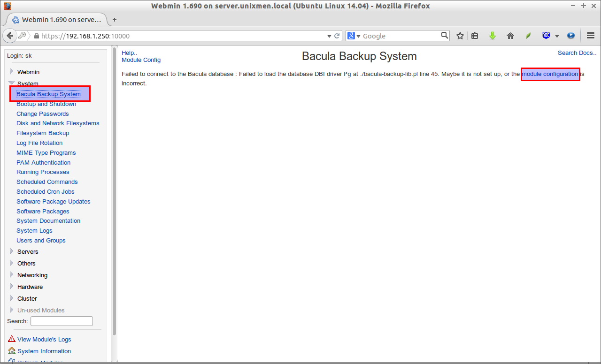Open downloads via the green arrow icon
The width and height of the screenshot is (601, 364).
tap(493, 36)
